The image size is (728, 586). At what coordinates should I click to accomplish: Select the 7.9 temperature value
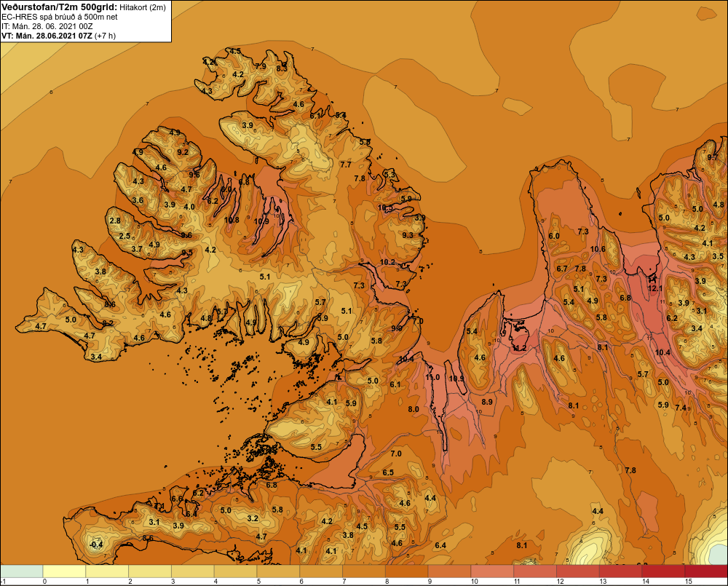261,66
